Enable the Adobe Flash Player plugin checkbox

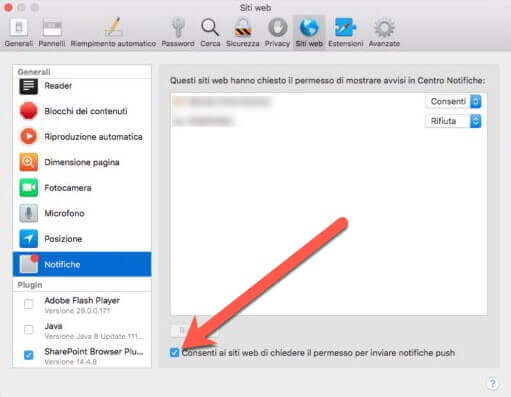29,304
